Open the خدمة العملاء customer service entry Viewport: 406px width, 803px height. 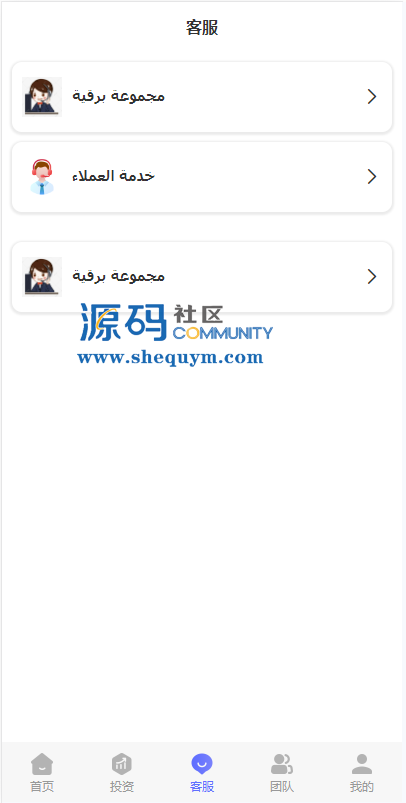coord(202,177)
